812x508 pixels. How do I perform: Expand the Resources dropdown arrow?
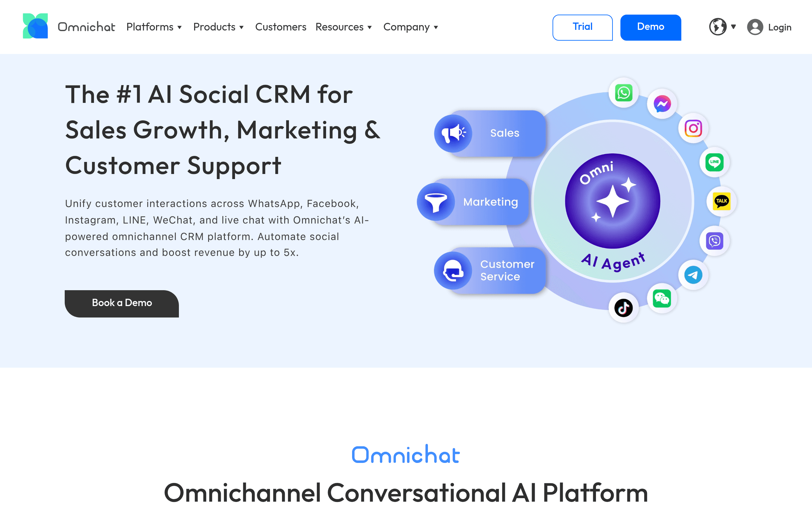370,28
